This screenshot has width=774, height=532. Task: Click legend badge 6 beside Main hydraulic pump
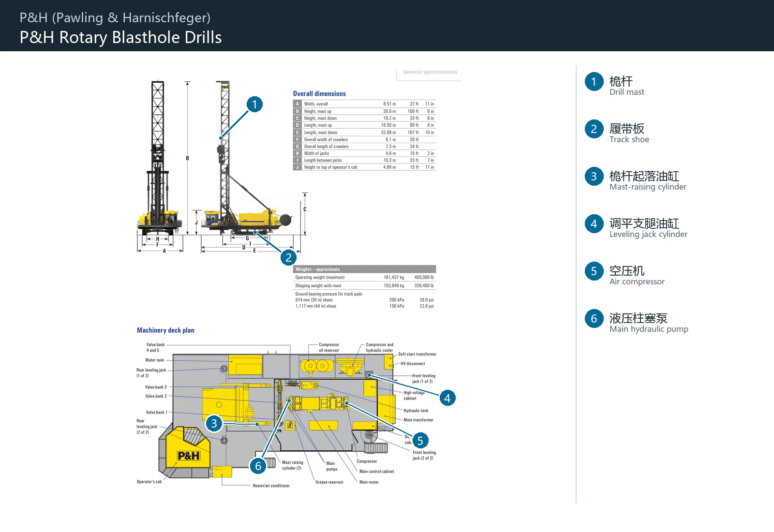[594, 319]
